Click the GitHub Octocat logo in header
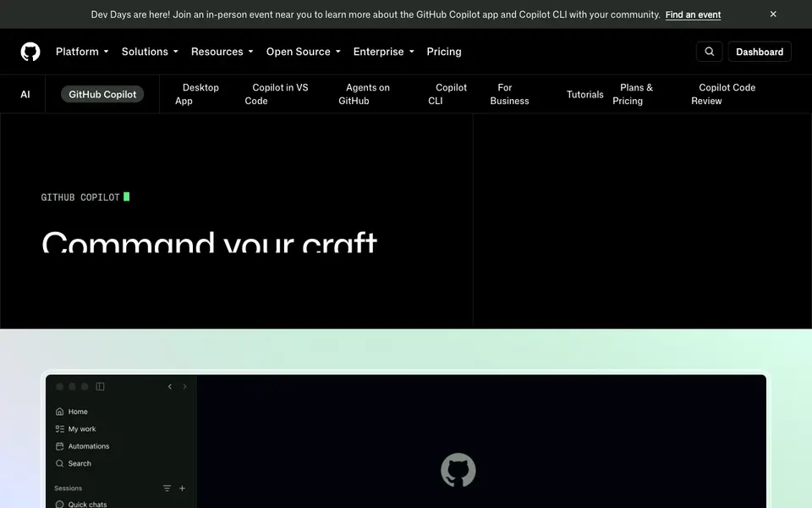812x508 pixels. pyautogui.click(x=30, y=52)
